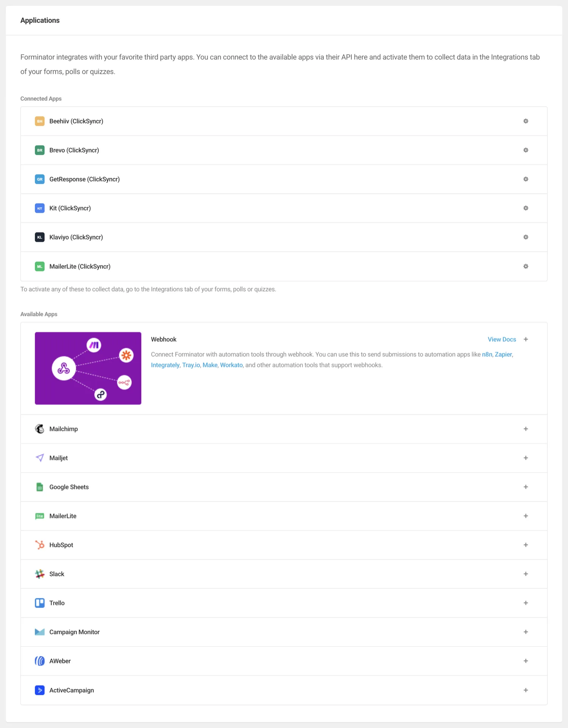Open the Integrately link
The height and width of the screenshot is (728, 568).
pyautogui.click(x=165, y=365)
